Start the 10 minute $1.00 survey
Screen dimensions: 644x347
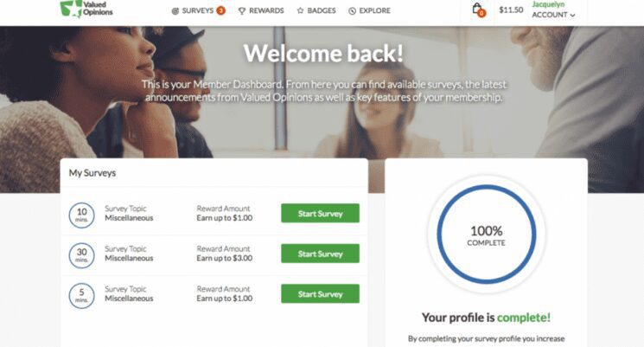point(320,214)
